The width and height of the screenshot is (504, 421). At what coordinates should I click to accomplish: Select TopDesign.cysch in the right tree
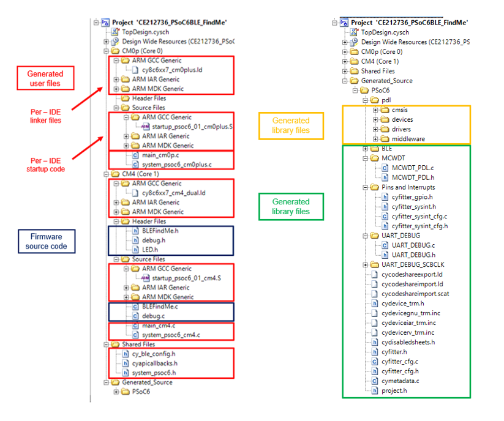pyautogui.click(x=385, y=32)
